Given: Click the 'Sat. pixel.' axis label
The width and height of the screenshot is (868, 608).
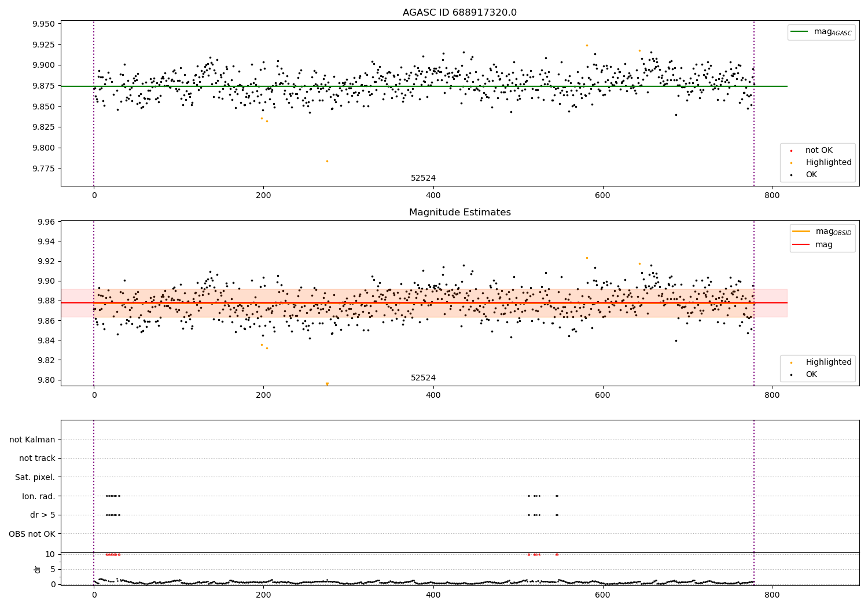Looking at the screenshot, I should [x=35, y=478].
